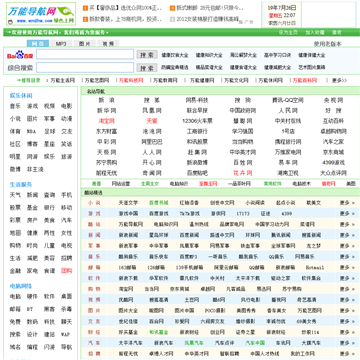
Task: Open the 12306火车票 link
Action: [197, 121]
